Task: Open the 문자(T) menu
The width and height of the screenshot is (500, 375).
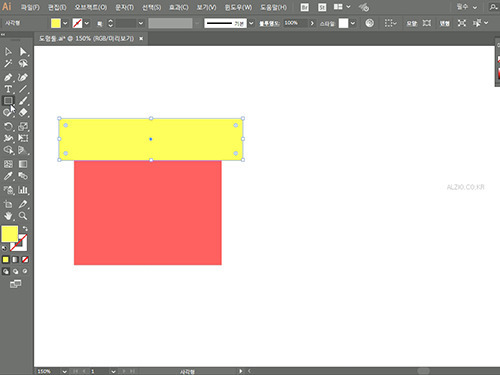Action: pyautogui.click(x=124, y=7)
